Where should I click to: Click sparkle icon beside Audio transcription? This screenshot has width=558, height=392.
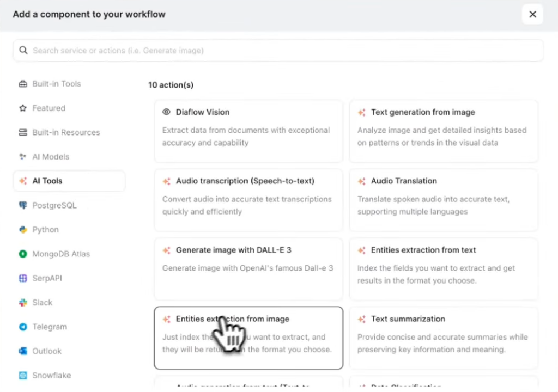(x=167, y=181)
